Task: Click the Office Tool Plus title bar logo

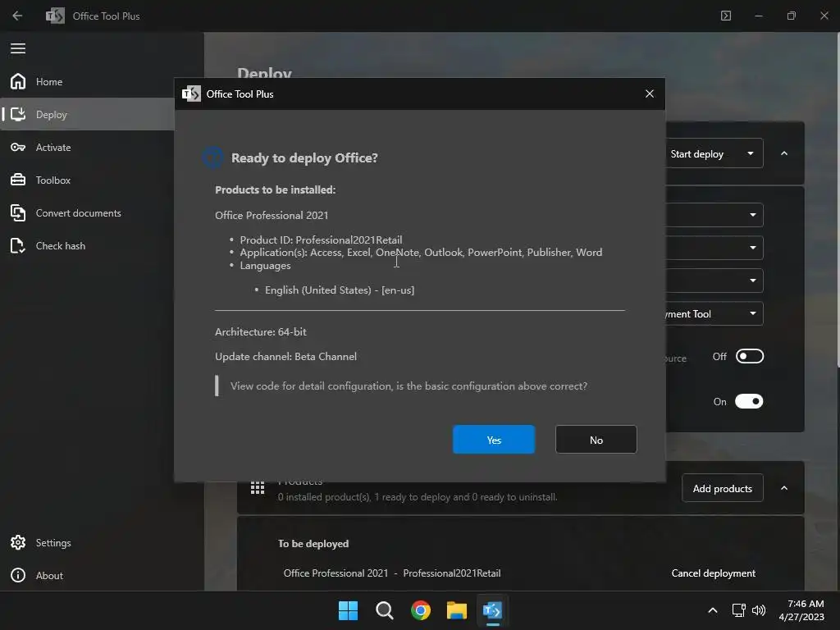Action: pyautogui.click(x=55, y=16)
